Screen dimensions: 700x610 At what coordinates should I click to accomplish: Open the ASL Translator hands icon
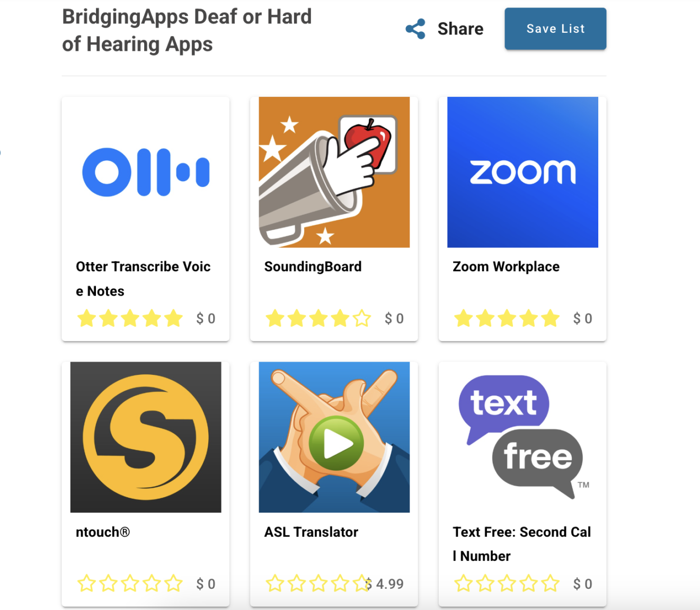click(x=334, y=437)
